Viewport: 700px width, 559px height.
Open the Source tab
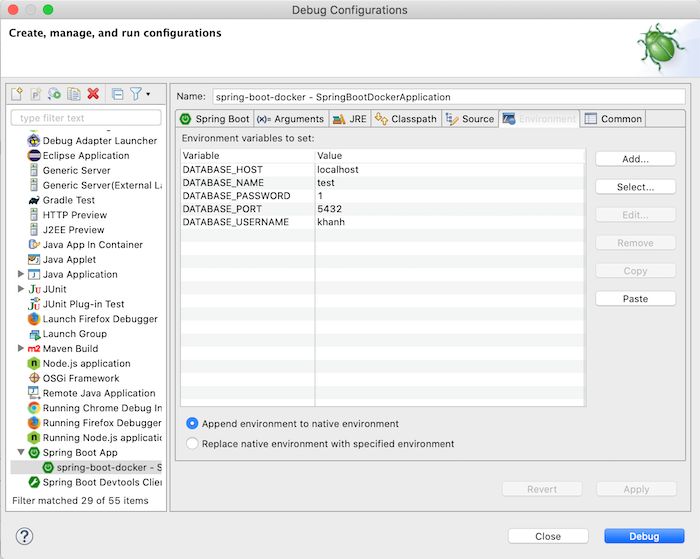coord(470,119)
